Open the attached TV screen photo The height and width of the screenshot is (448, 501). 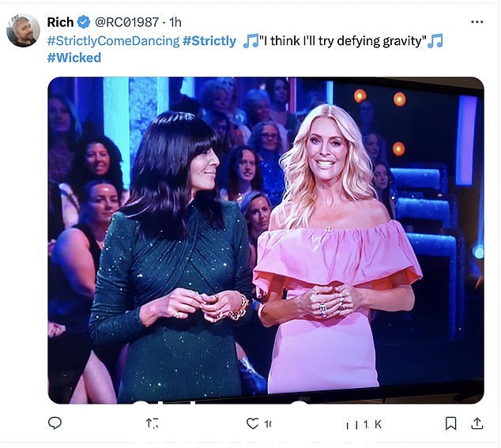click(x=266, y=240)
